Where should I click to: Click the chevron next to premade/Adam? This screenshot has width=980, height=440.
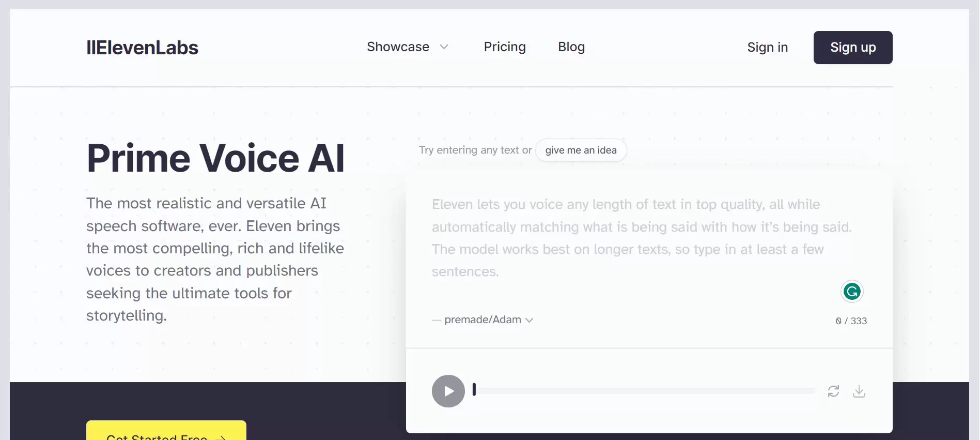pos(530,320)
